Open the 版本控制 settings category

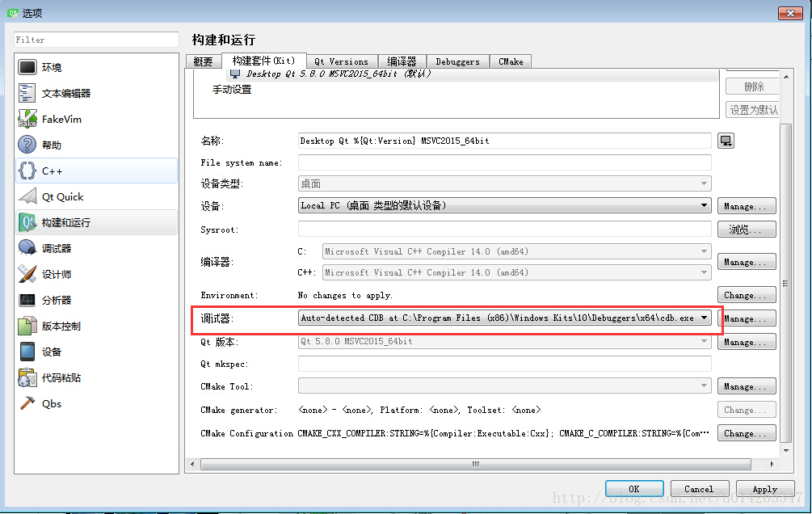(x=96, y=327)
